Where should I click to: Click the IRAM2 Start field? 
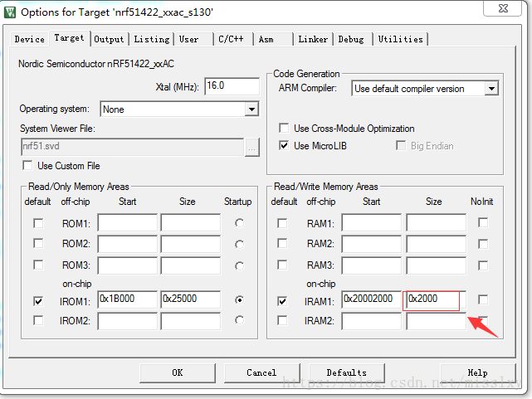tap(372, 321)
